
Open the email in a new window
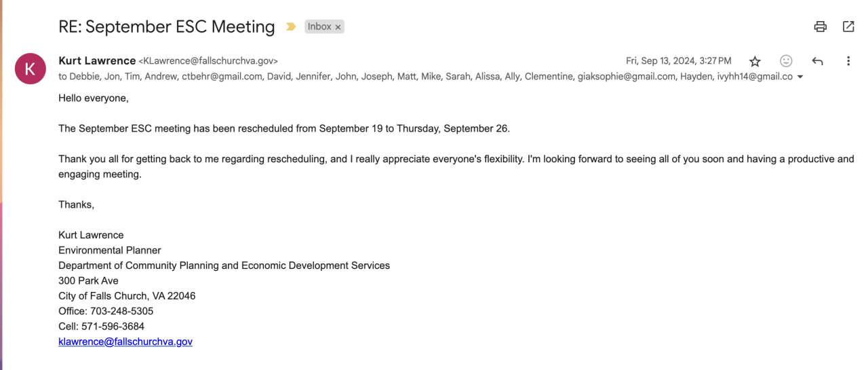point(848,26)
